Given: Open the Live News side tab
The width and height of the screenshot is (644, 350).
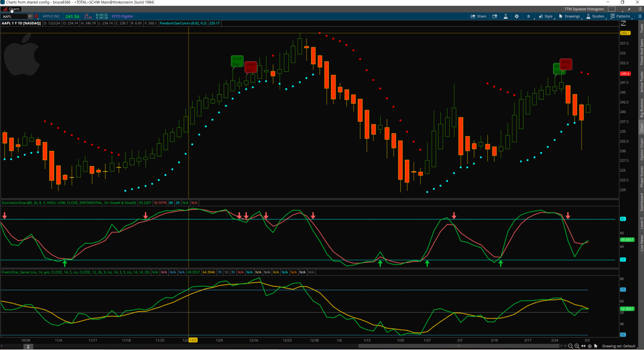Looking at the screenshot, I should (641, 243).
